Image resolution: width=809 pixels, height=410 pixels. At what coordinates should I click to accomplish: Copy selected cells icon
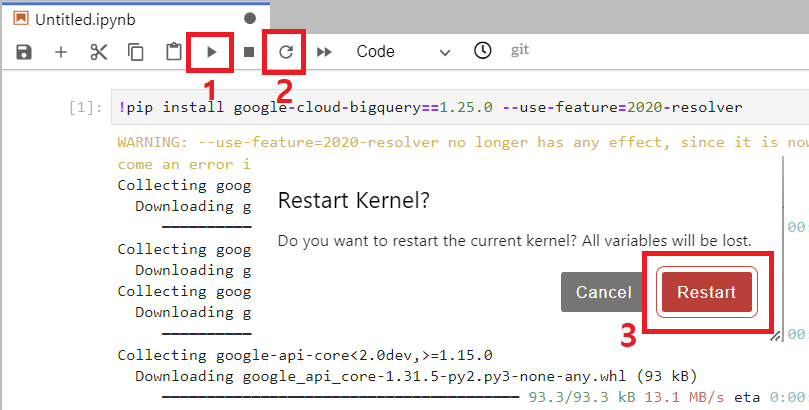tap(136, 52)
